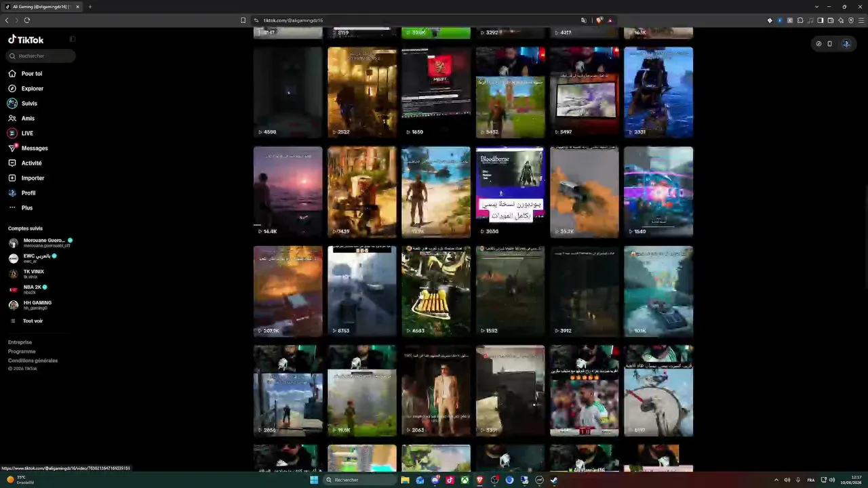Open the NBA 2K followed account
Viewport: 868px width, 488px height.
[x=28, y=289]
